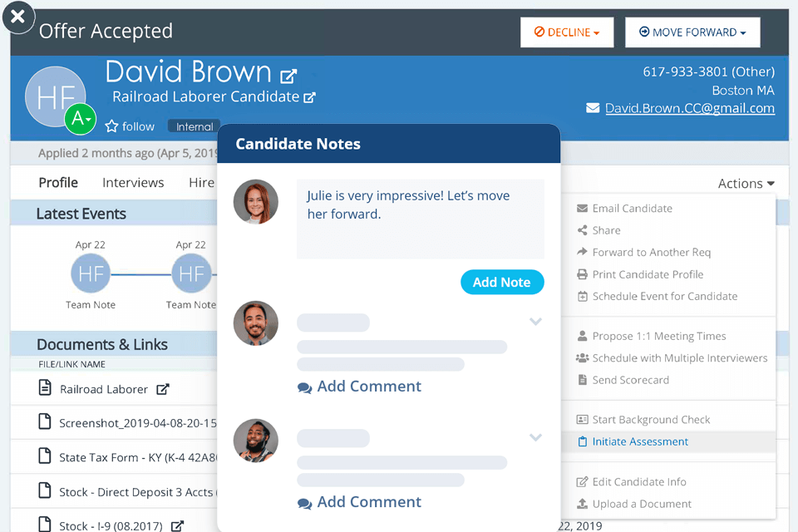Choose Propose 1:1 Meeting Times
Viewport: 798px width, 532px height.
[659, 336]
